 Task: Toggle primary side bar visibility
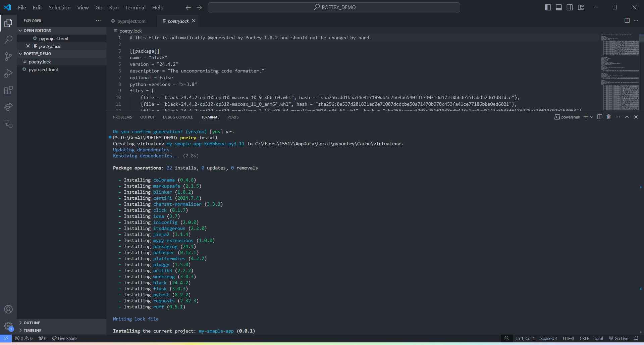point(548,7)
